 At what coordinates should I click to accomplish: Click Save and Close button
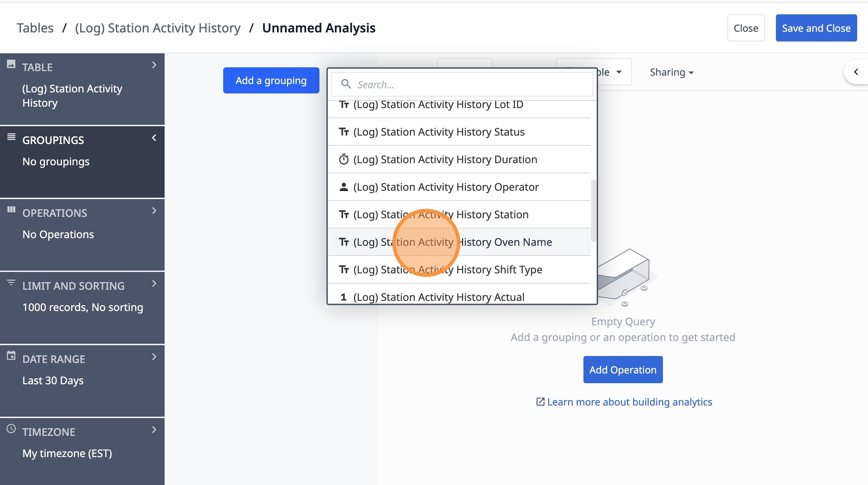point(816,28)
